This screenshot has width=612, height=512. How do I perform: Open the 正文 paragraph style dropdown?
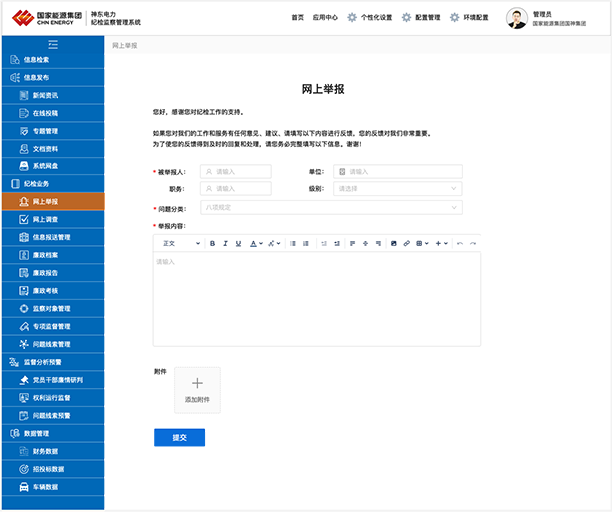pyautogui.click(x=181, y=244)
